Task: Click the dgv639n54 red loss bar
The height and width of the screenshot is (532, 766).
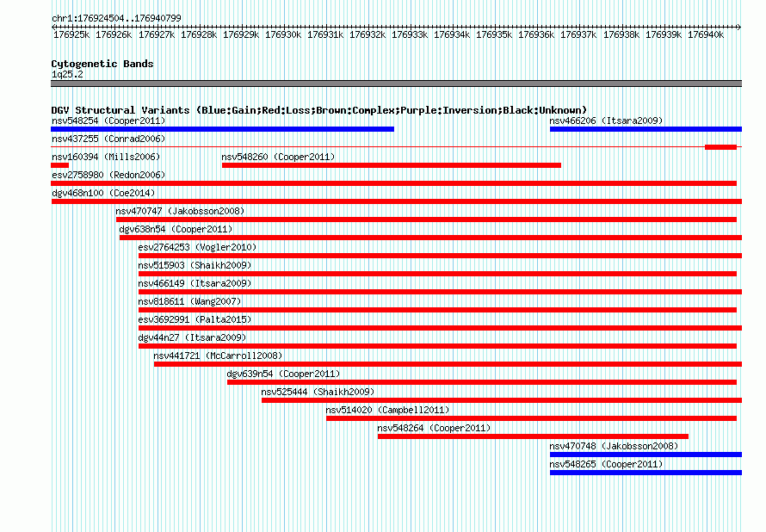Action: [x=482, y=382]
